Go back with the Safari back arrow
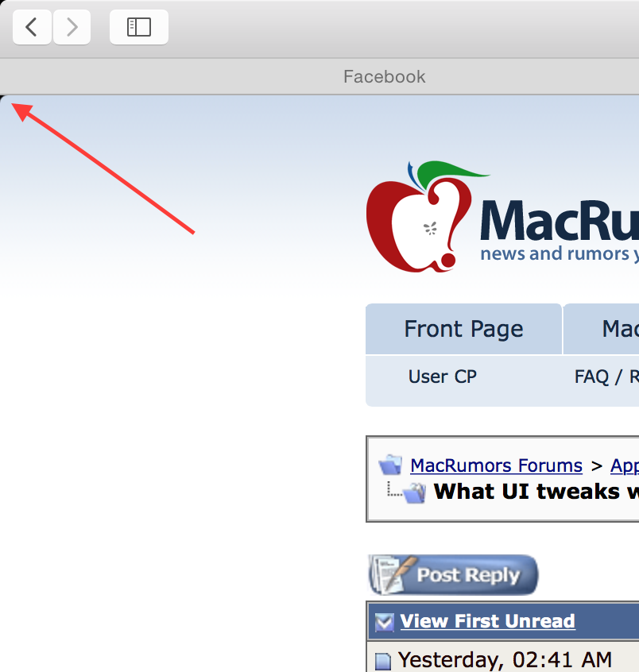The height and width of the screenshot is (672, 639). point(32,27)
